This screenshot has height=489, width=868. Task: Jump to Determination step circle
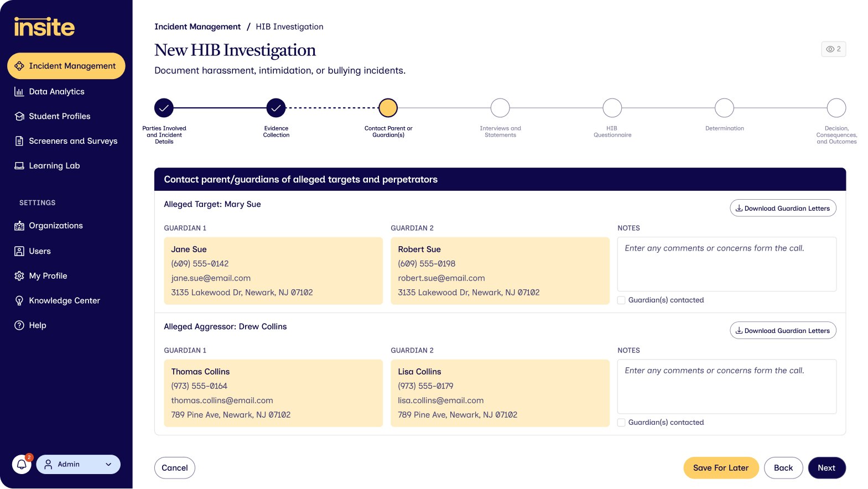click(725, 108)
